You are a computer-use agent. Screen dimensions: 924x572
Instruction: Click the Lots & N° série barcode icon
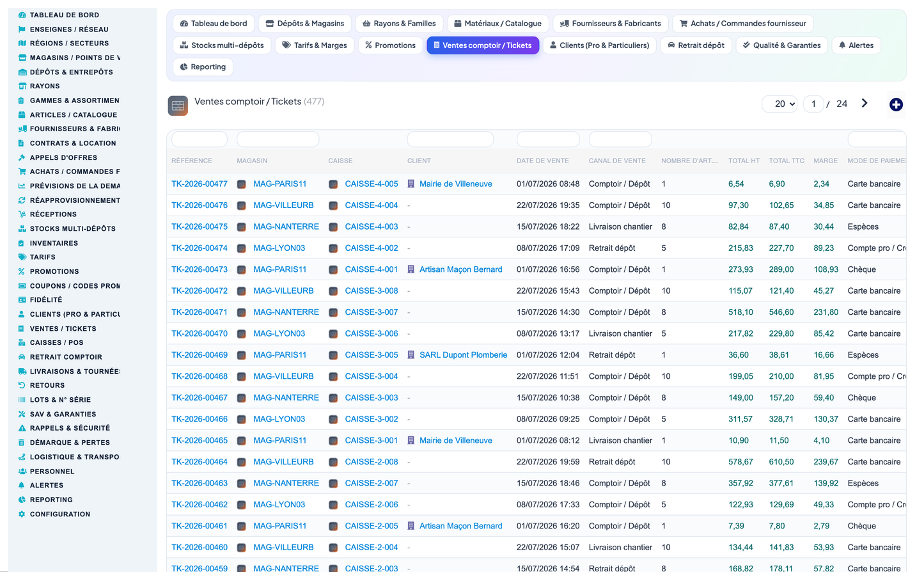pyautogui.click(x=22, y=400)
